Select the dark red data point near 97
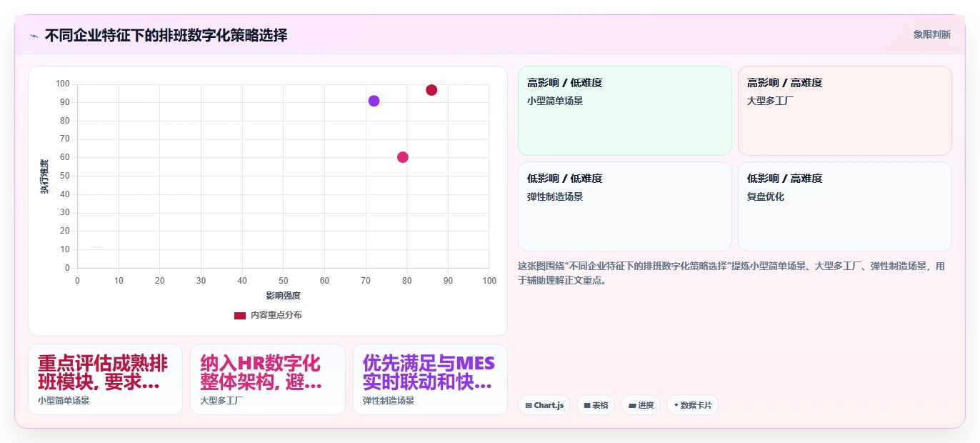This screenshot has height=443, width=980. (431, 90)
